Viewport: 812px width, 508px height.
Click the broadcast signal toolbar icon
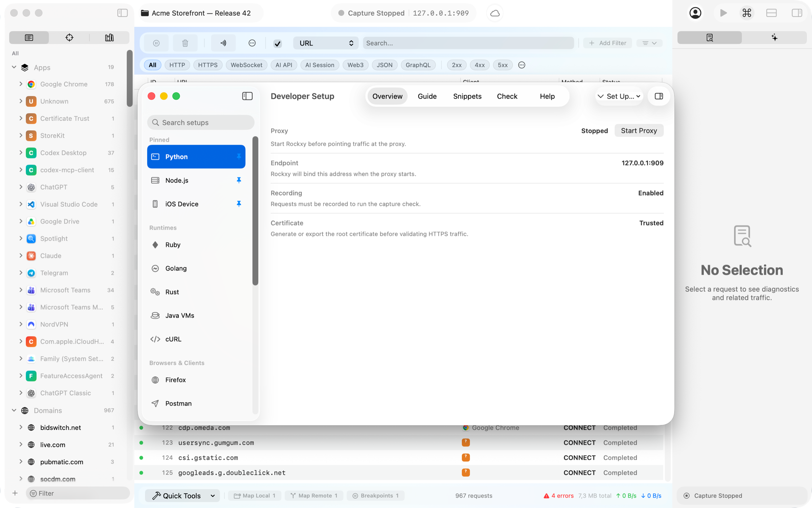pyautogui.click(x=223, y=43)
